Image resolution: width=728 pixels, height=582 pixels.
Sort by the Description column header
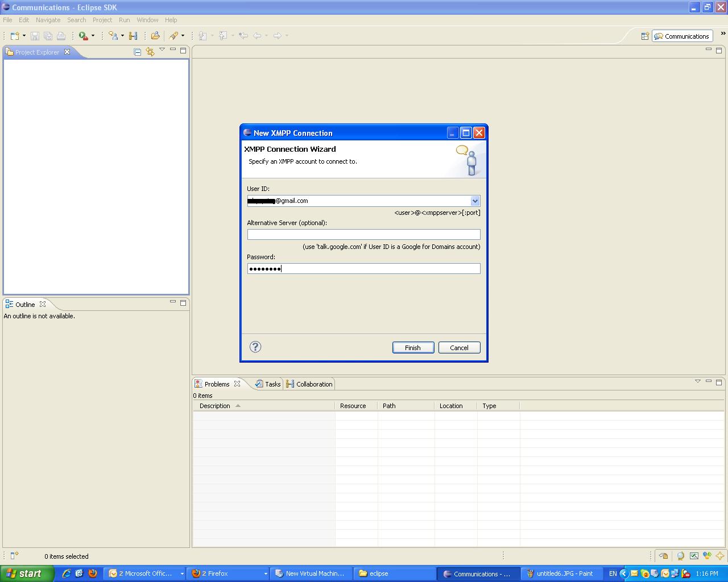(264, 406)
